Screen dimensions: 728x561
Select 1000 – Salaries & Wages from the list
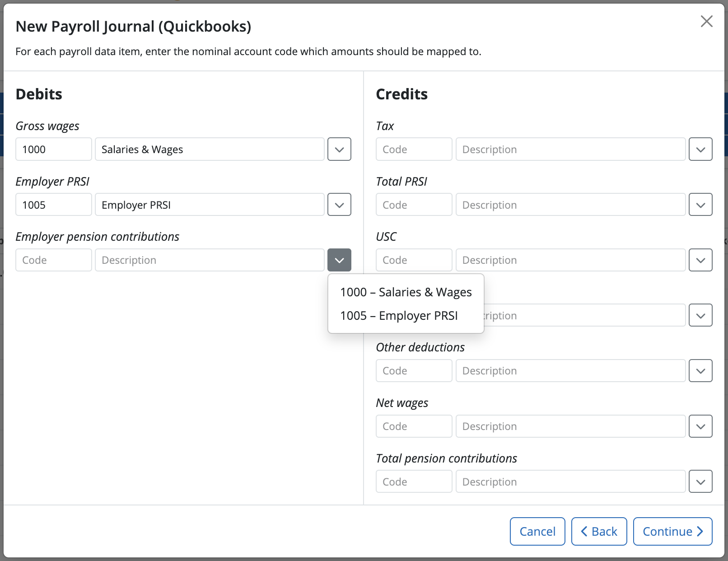406,292
